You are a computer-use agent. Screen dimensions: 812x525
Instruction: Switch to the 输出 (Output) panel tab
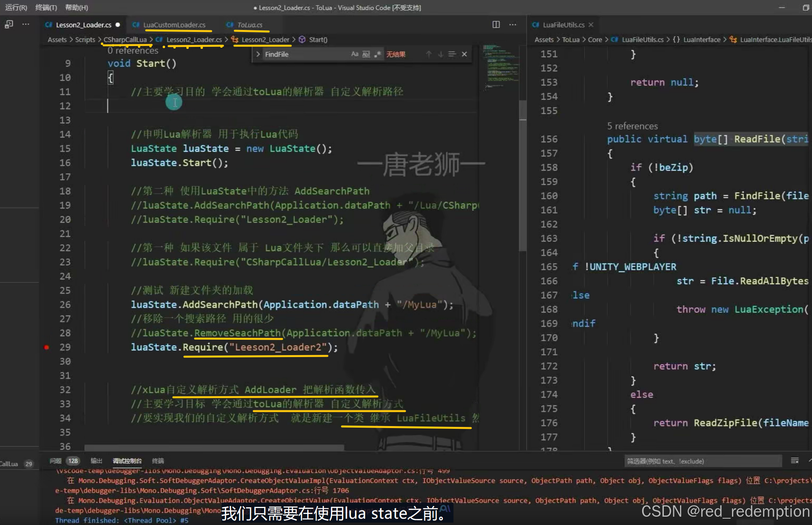[x=97, y=461]
